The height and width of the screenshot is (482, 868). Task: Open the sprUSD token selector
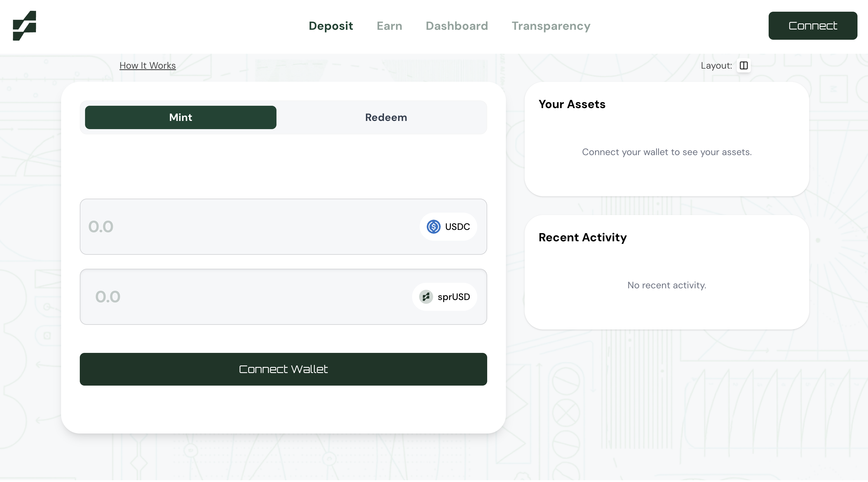point(445,297)
